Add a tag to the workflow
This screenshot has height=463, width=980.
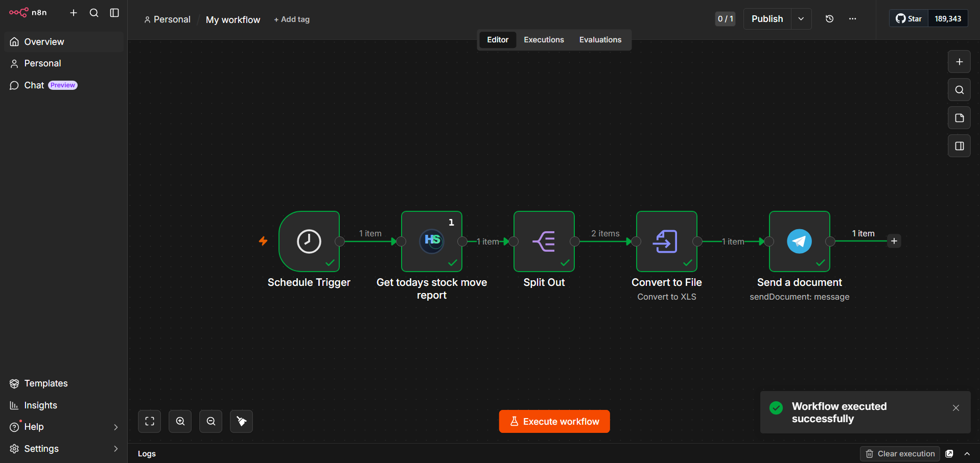coord(292,19)
